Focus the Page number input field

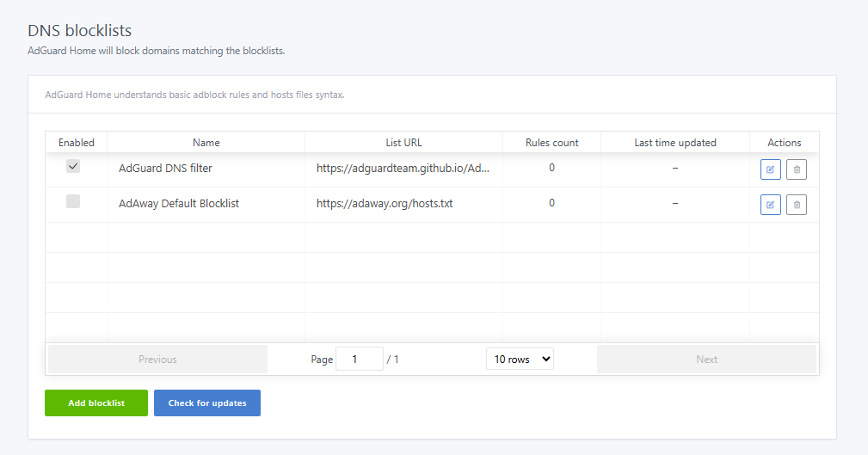359,360
